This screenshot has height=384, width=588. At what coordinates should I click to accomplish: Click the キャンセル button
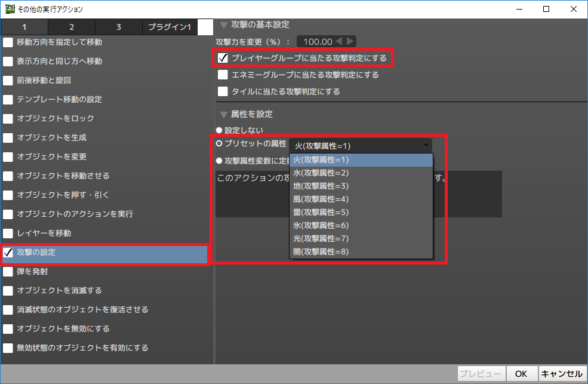[562, 374]
